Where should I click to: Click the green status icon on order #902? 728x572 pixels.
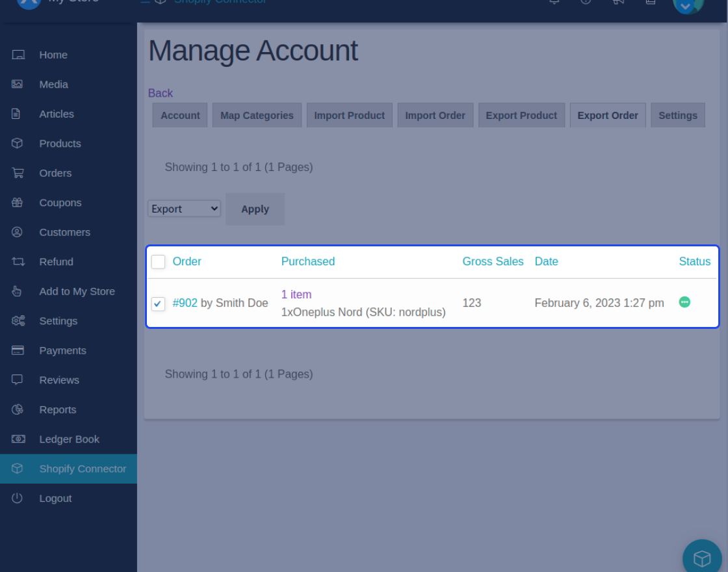[x=684, y=302]
